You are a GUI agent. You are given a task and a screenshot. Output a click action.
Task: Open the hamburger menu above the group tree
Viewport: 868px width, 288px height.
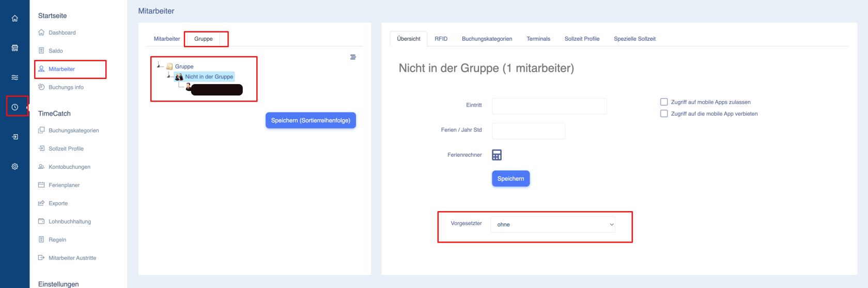pos(353,57)
